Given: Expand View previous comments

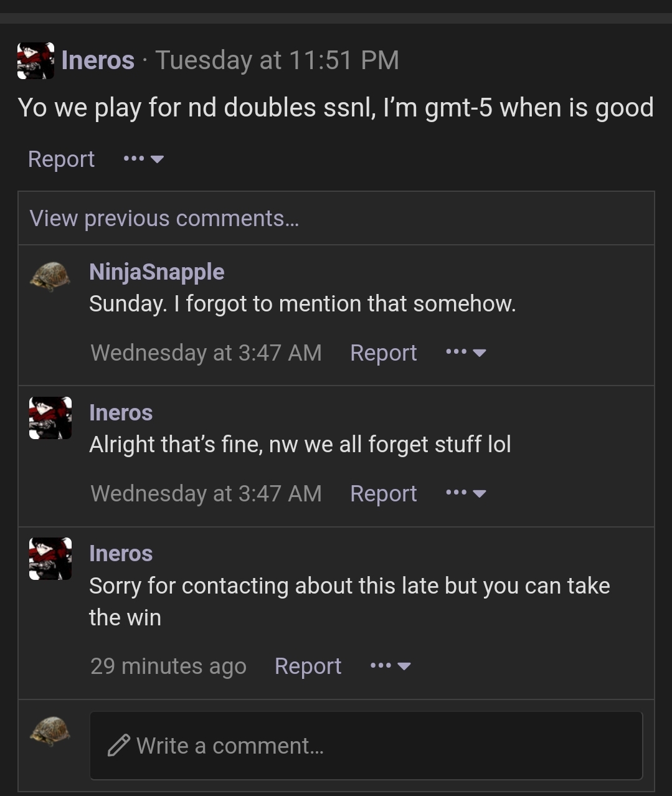Looking at the screenshot, I should tap(164, 218).
